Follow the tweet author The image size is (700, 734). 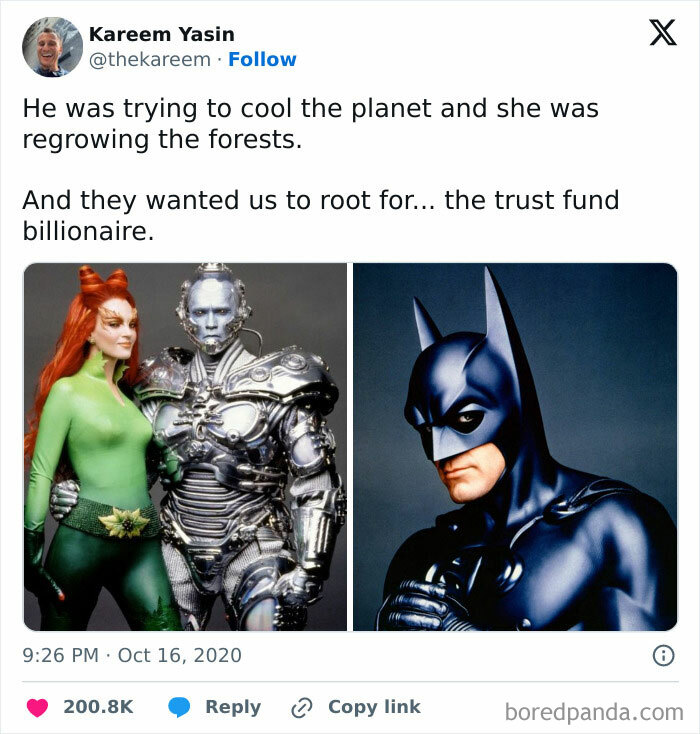click(x=262, y=60)
